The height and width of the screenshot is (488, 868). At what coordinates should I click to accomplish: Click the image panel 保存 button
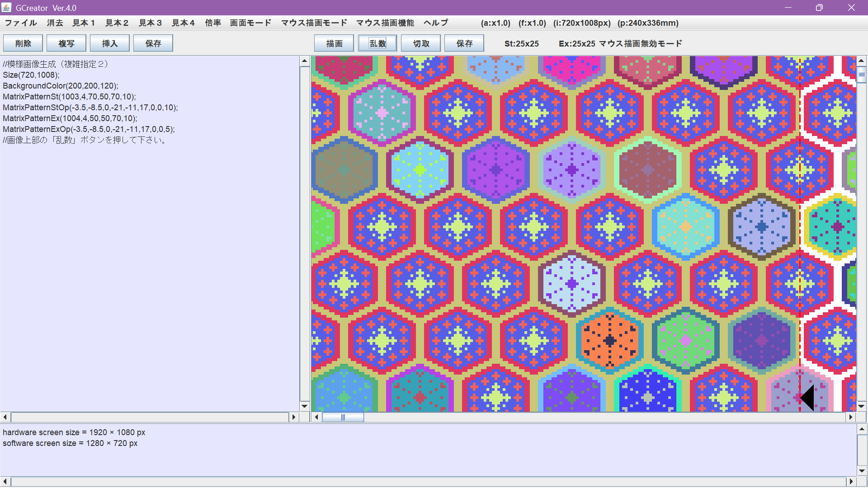coord(464,43)
